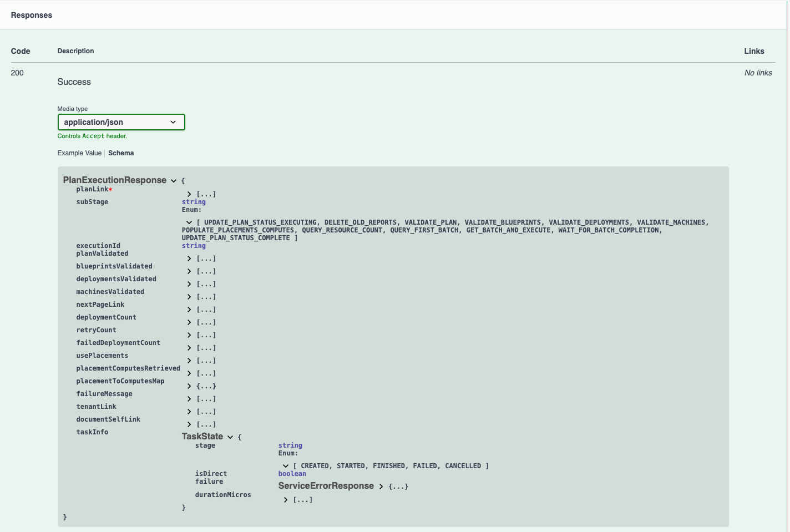Click the stage property name
The height and width of the screenshot is (532, 790).
[x=205, y=445]
